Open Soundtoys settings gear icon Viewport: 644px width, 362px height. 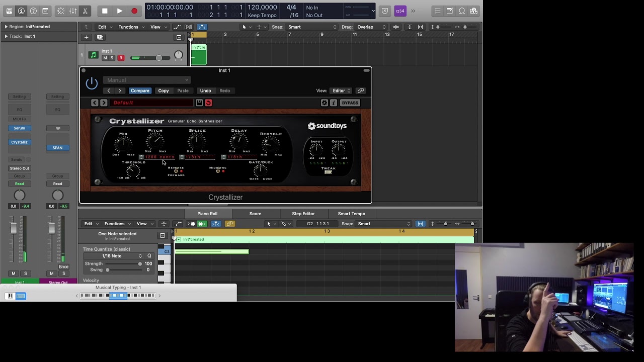coord(325,103)
